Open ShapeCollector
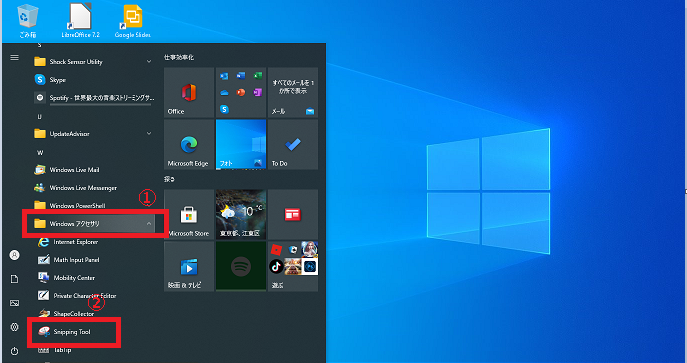 tap(93, 314)
